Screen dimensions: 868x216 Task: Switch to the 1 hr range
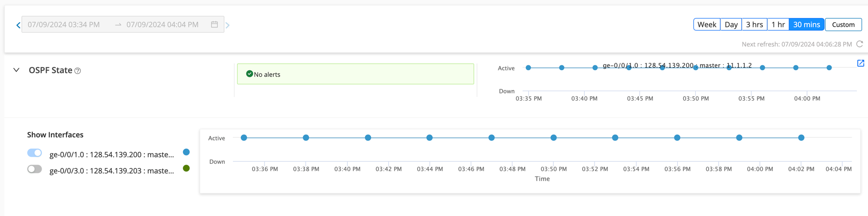778,25
